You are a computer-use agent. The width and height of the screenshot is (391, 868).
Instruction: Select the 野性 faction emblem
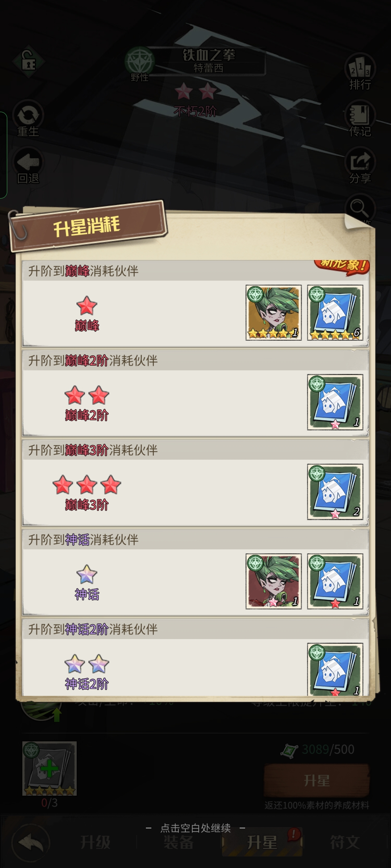(x=139, y=62)
